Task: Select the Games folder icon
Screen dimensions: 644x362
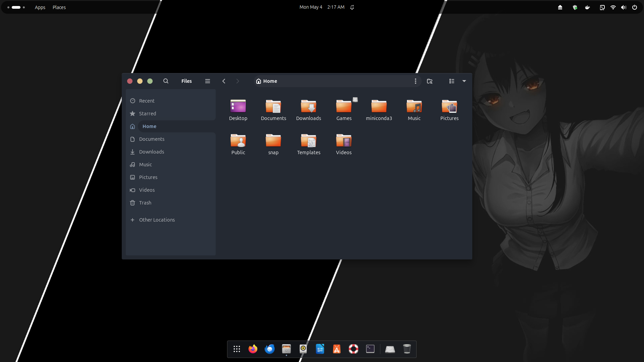Action: [x=344, y=106]
